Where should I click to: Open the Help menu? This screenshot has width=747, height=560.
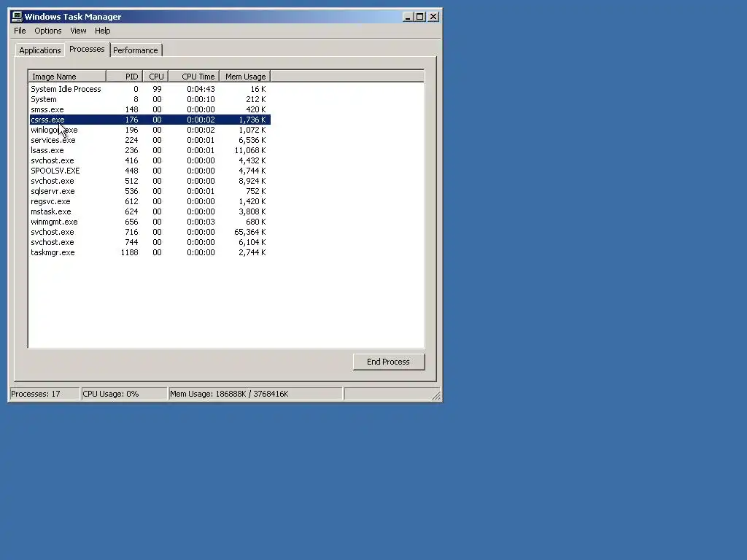click(x=102, y=31)
